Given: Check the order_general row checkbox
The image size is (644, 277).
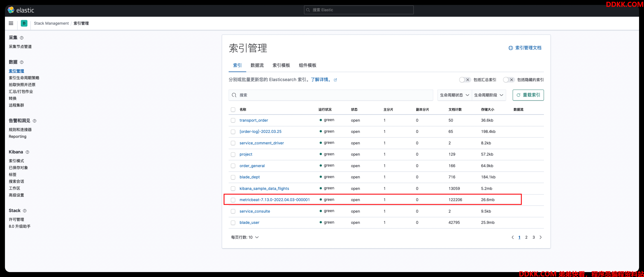Looking at the screenshot, I should (x=233, y=166).
